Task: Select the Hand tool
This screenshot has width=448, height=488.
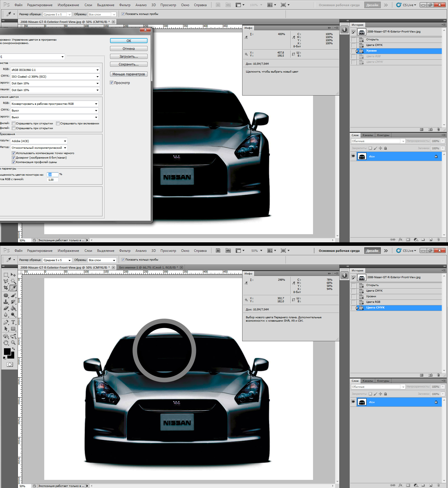Action: click(x=6, y=343)
